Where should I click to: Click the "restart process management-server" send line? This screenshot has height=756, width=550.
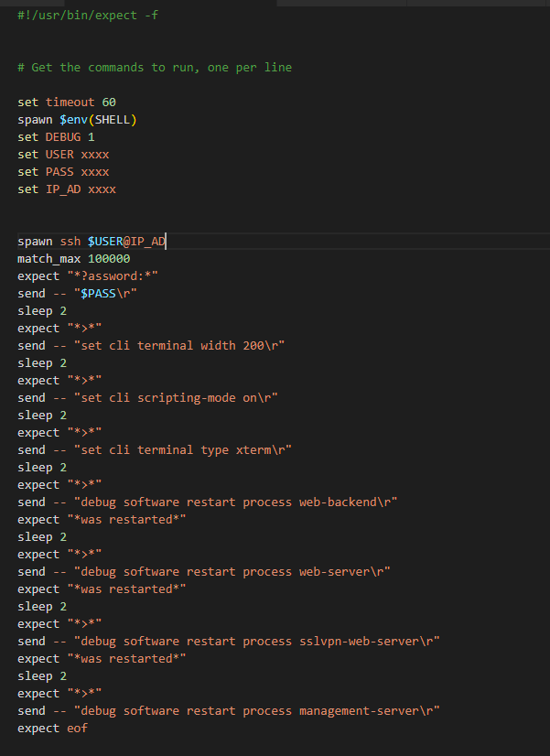click(x=228, y=711)
